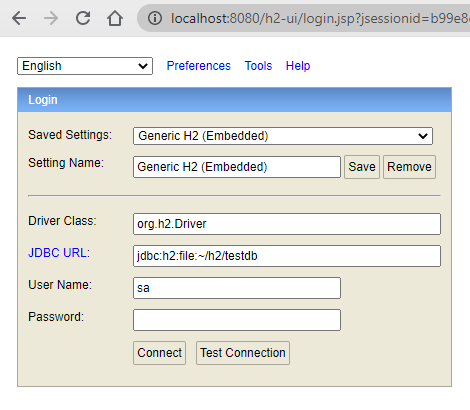Focus the Setting Name text field
The width and height of the screenshot is (470, 410).
(x=237, y=167)
